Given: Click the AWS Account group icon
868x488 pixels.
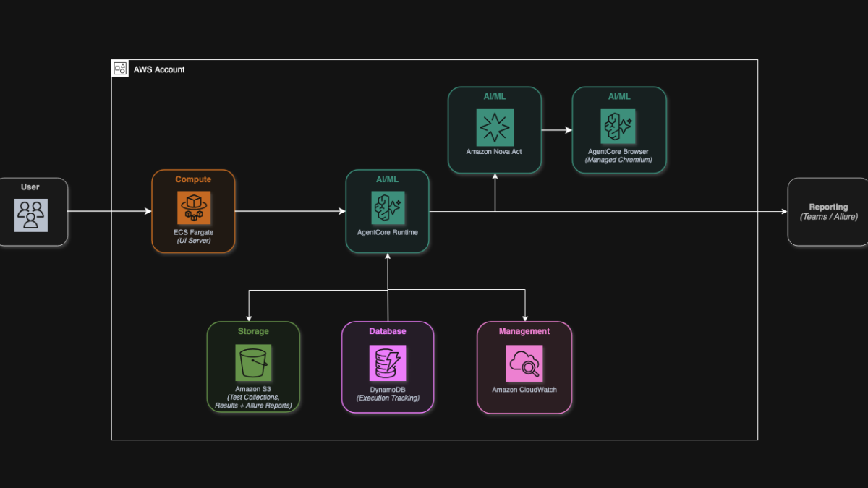Looking at the screenshot, I should (x=120, y=69).
